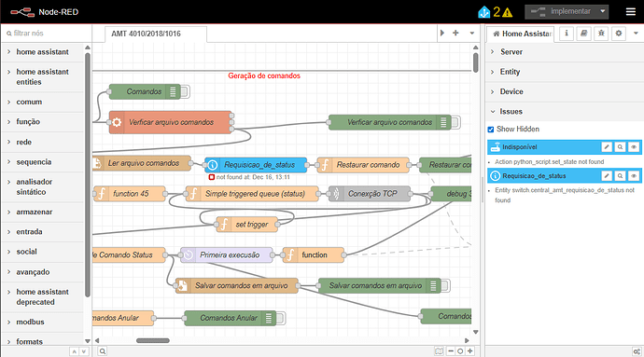
Task: Expand the Server section
Action: 565,52
